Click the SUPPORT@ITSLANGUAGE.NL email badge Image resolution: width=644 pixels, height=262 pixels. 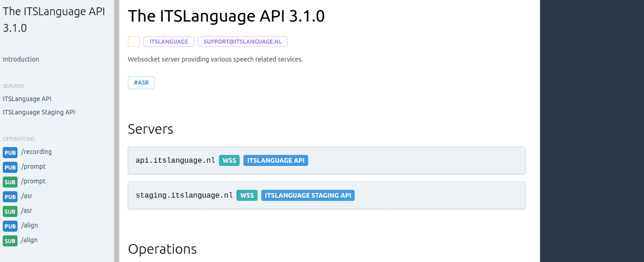coord(242,42)
